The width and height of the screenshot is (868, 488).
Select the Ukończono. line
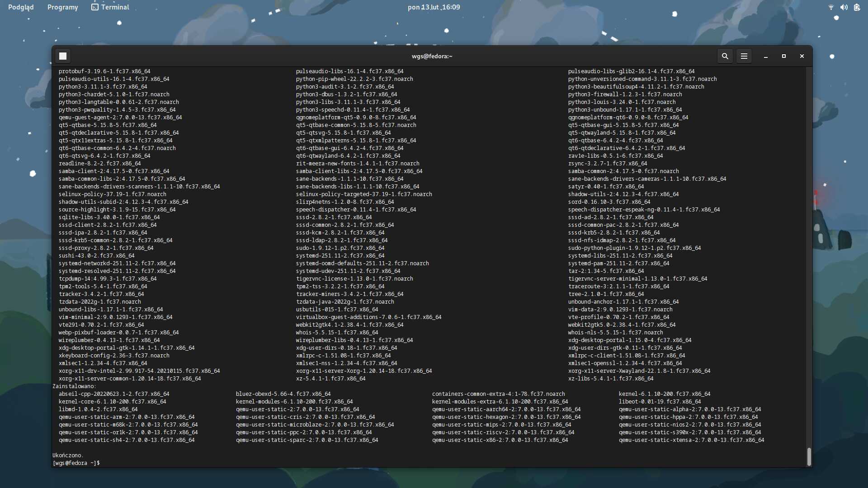pos(68,455)
